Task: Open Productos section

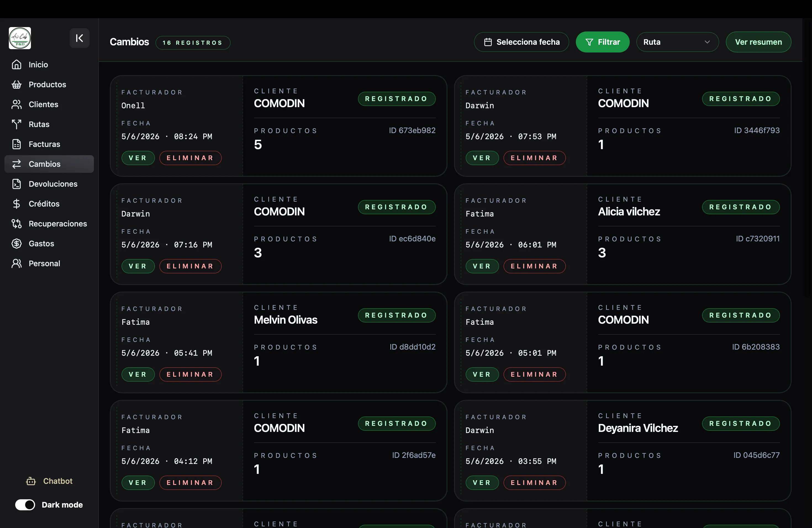Action: pos(49,84)
